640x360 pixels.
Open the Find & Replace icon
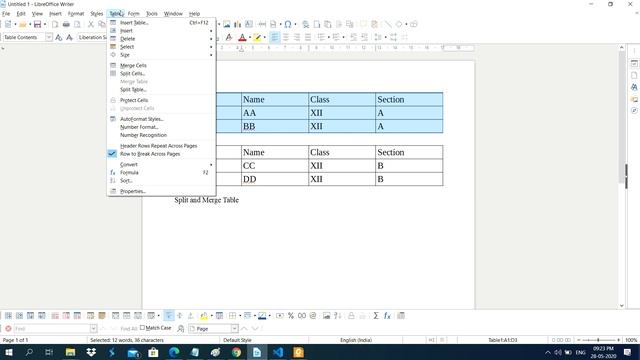tap(181, 329)
